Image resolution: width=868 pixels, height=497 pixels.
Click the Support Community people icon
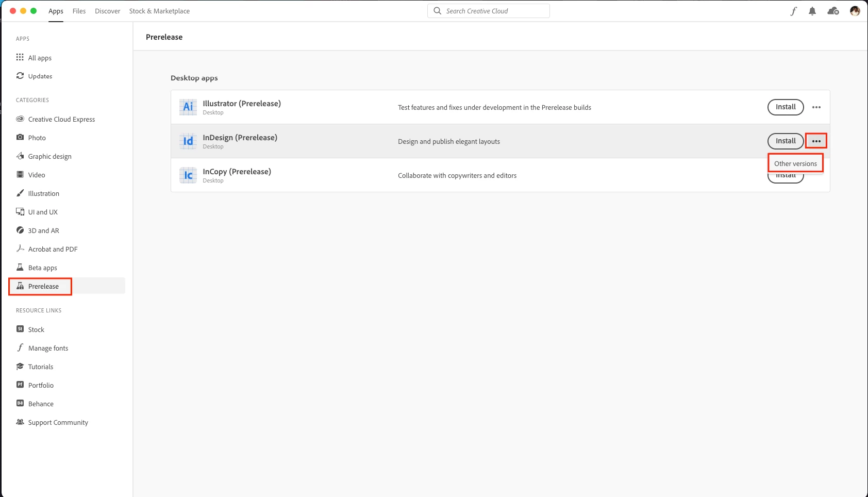[x=20, y=422]
